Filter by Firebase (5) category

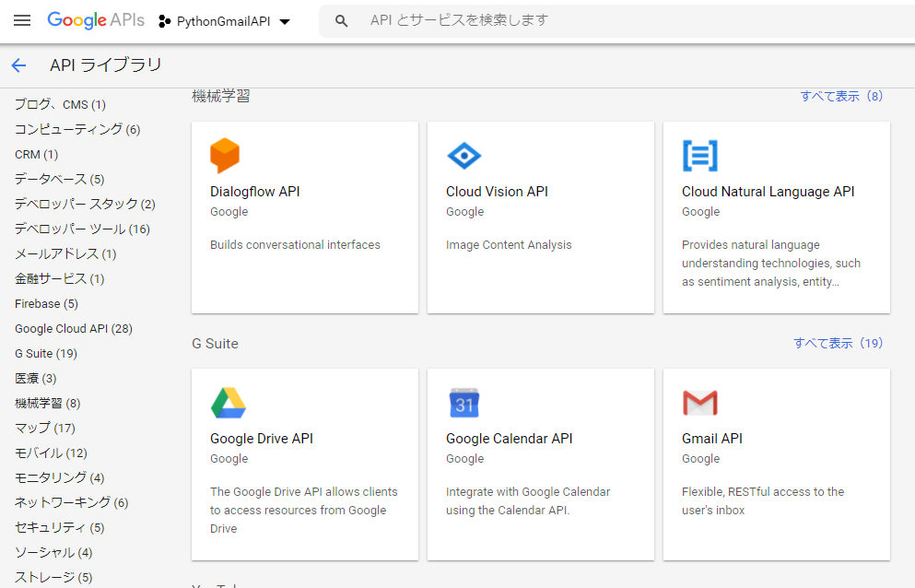click(46, 303)
